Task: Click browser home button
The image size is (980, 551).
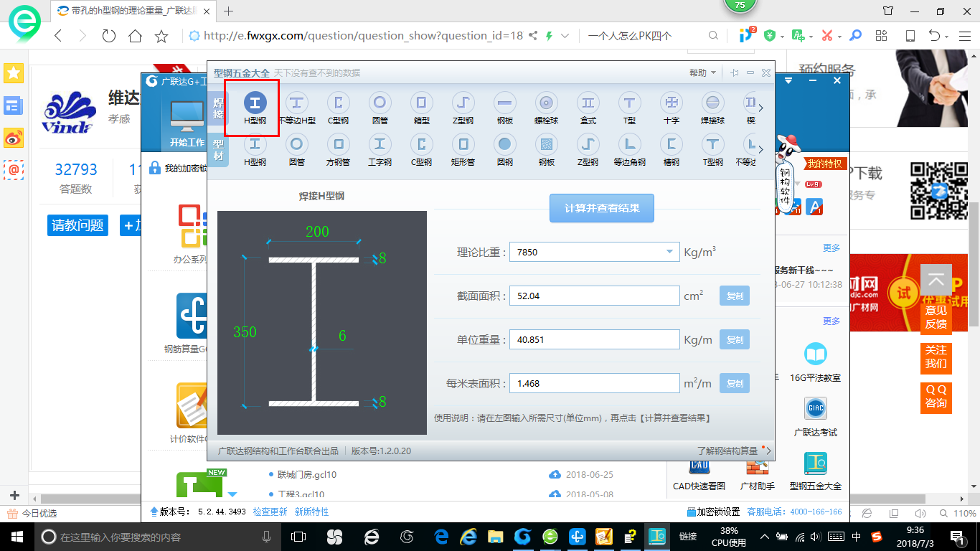Action: tap(135, 35)
